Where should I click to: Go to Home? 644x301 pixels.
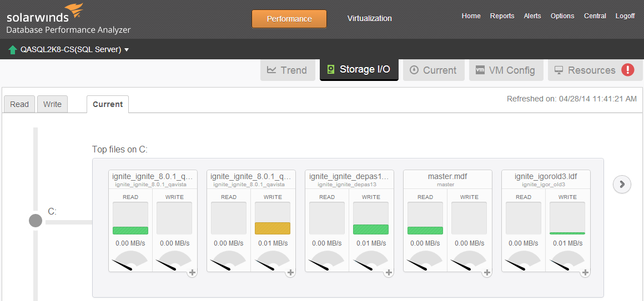click(471, 16)
